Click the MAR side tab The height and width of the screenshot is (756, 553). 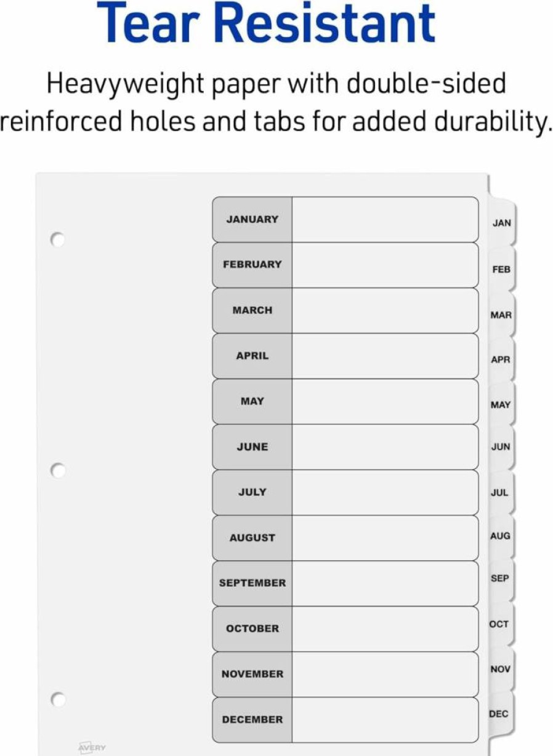[501, 315]
